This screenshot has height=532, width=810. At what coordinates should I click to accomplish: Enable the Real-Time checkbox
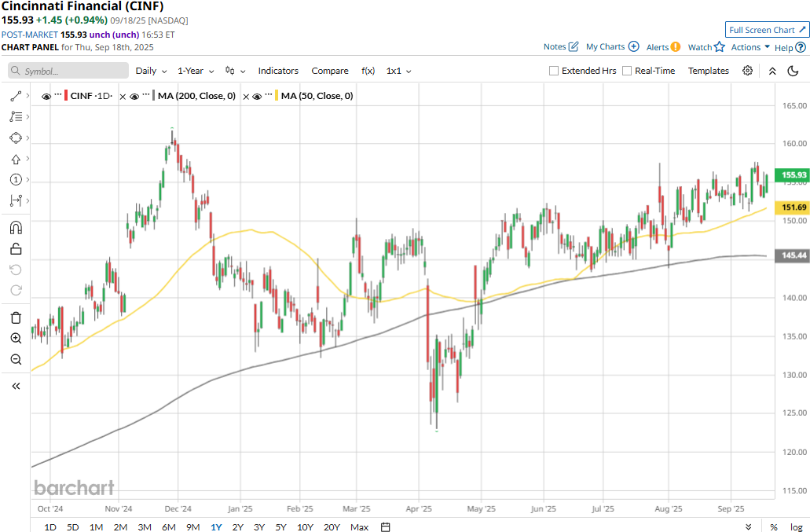pyautogui.click(x=627, y=71)
